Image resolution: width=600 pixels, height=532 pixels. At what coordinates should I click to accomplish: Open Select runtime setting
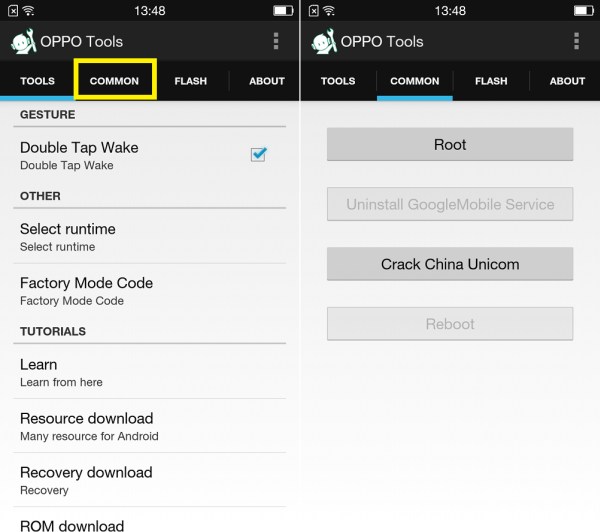coord(150,237)
